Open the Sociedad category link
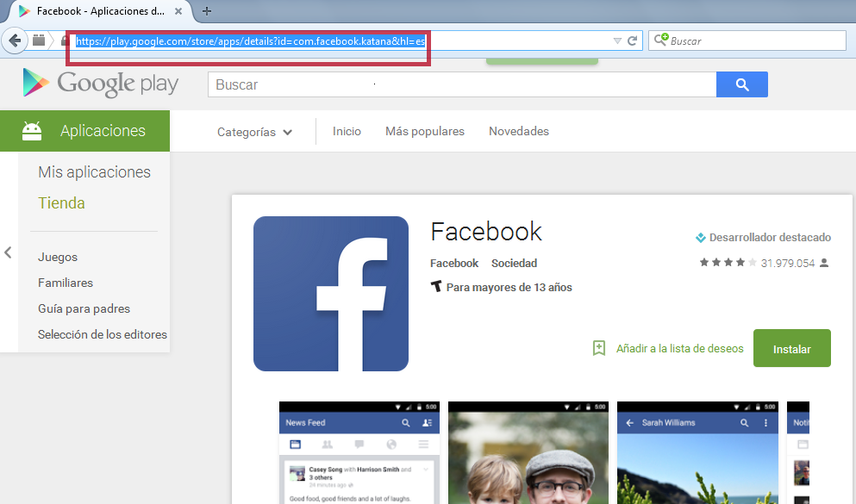The height and width of the screenshot is (504, 856). click(x=514, y=264)
